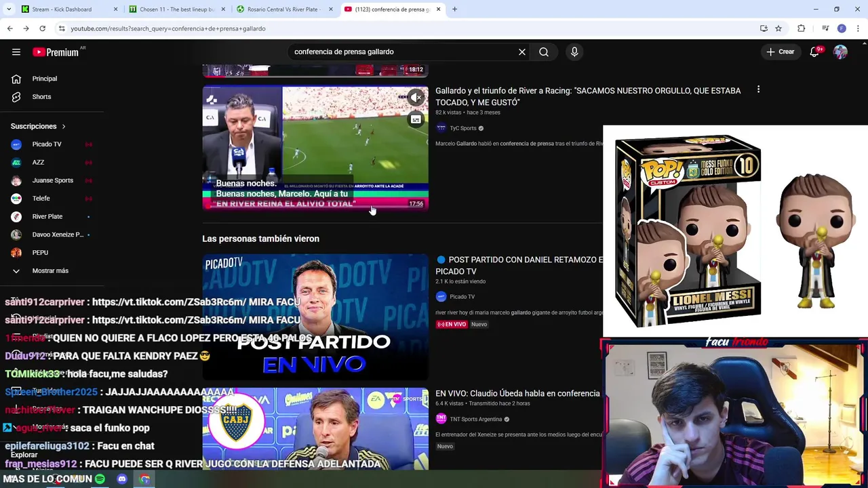The height and width of the screenshot is (488, 868).
Task: Close the conferencia de prensa tab
Action: [x=439, y=9]
